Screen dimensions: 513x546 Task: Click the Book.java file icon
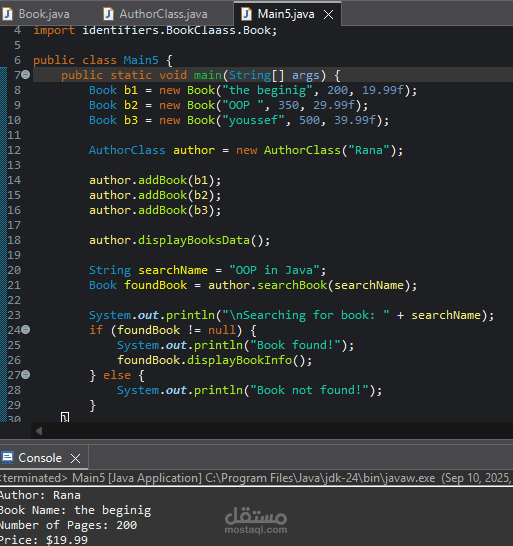coord(7,14)
